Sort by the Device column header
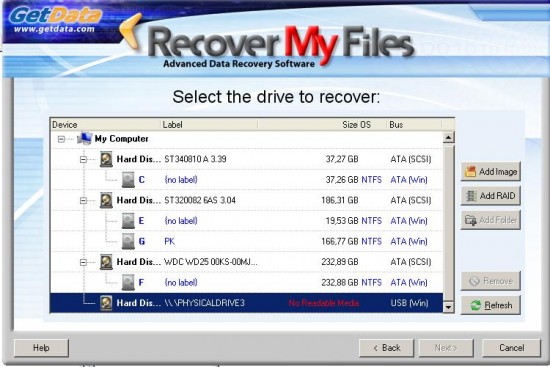 point(106,125)
